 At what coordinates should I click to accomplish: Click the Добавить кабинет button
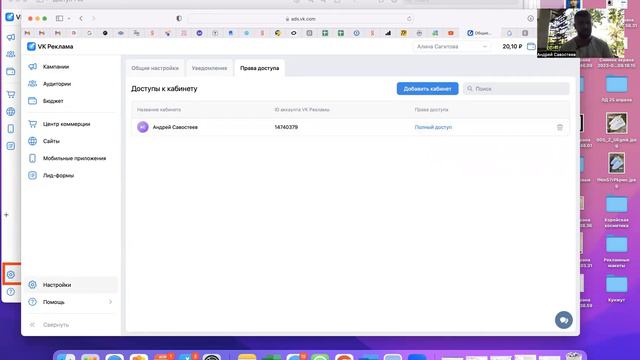coord(427,89)
